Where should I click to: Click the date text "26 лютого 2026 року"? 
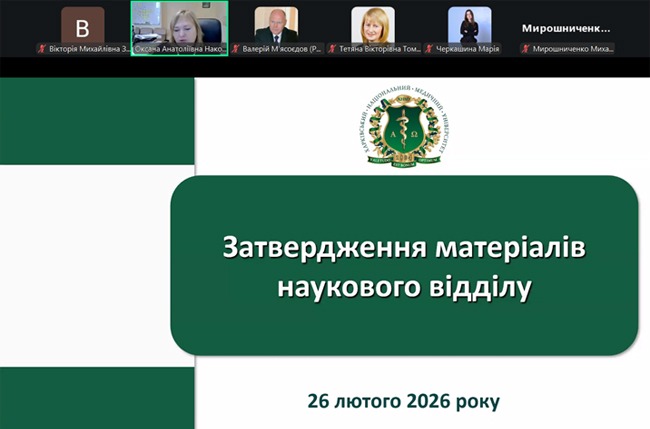coord(403,402)
